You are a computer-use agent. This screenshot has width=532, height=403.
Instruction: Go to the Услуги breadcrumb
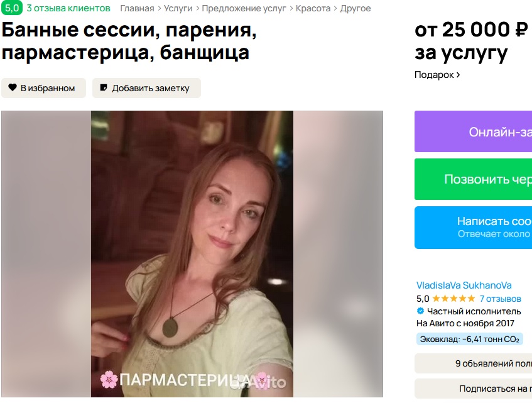coord(178,9)
